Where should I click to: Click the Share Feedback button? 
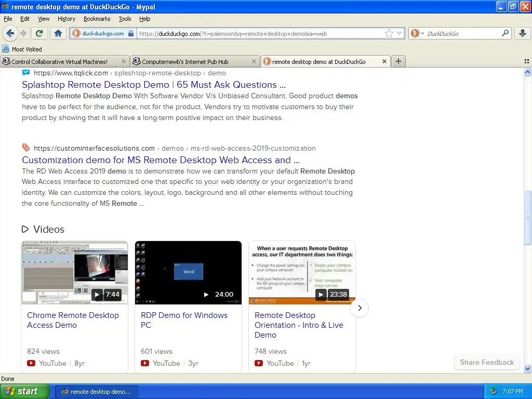coord(487,362)
